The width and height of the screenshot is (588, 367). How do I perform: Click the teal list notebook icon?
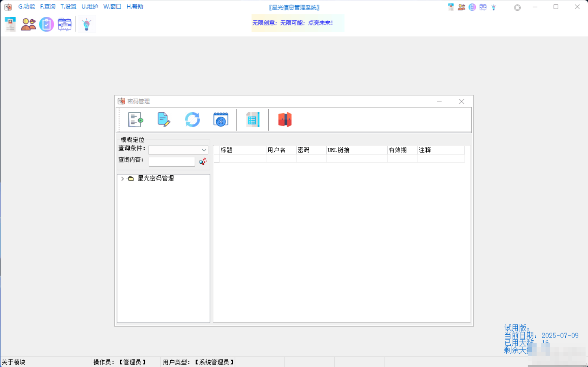pos(253,120)
